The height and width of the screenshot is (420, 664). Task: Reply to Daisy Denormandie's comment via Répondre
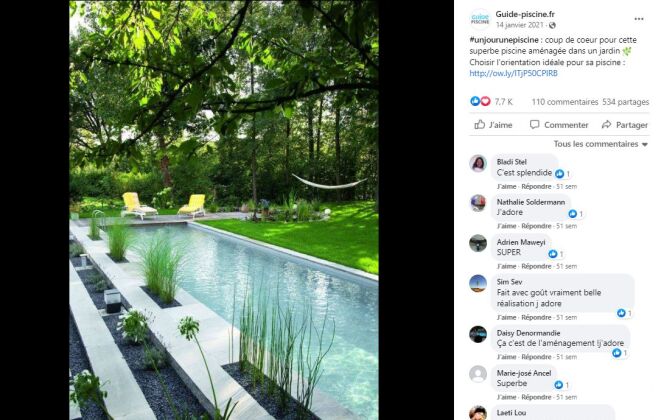pyautogui.click(x=536, y=357)
